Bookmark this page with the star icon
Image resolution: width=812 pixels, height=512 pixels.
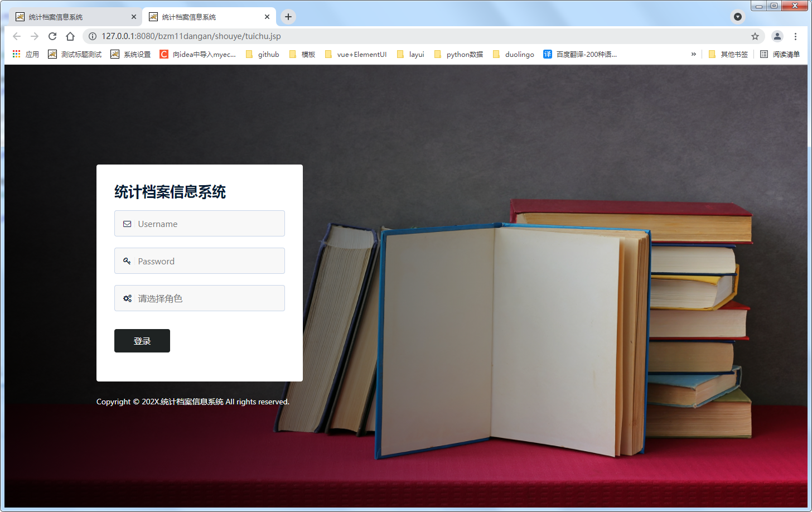pos(755,36)
